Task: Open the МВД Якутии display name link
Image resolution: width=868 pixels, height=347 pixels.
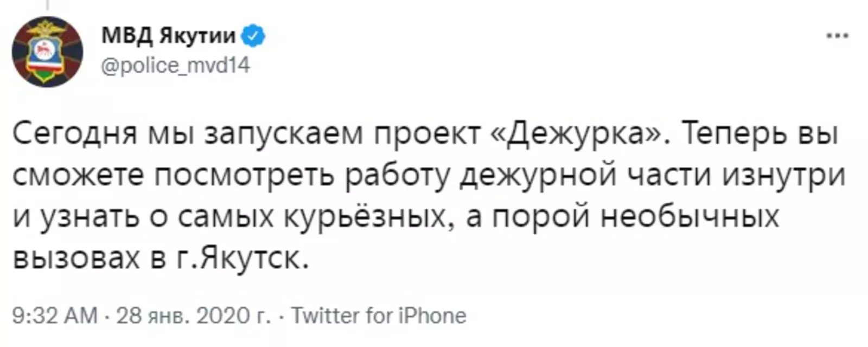Action: point(169,36)
